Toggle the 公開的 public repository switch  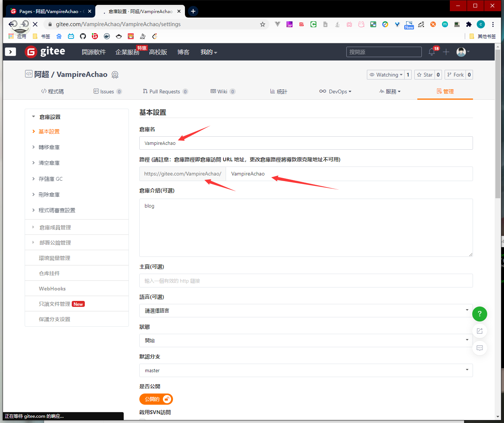click(156, 399)
